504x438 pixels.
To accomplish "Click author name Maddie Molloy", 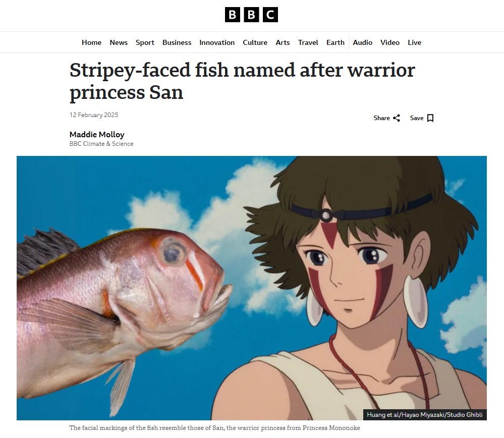I will click(x=97, y=134).
